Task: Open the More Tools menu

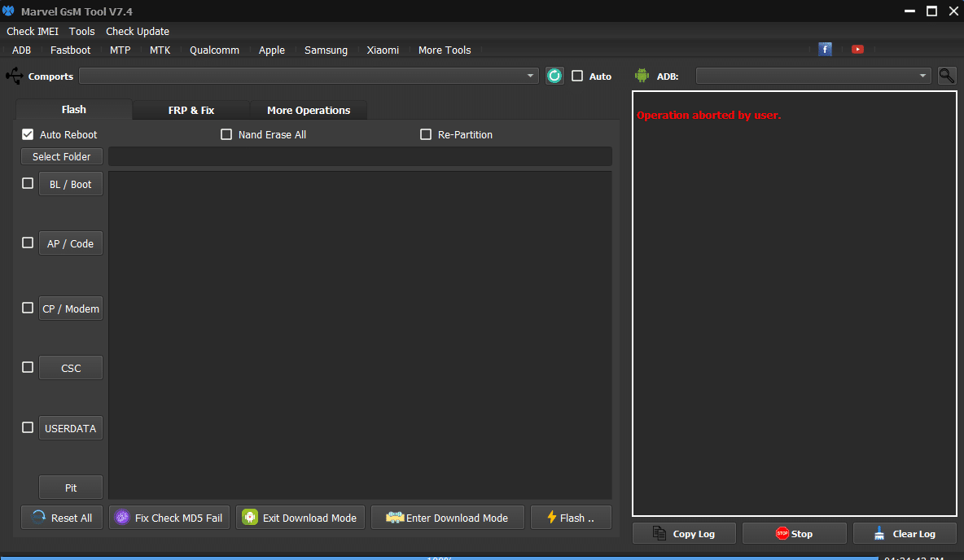Action: (x=445, y=50)
